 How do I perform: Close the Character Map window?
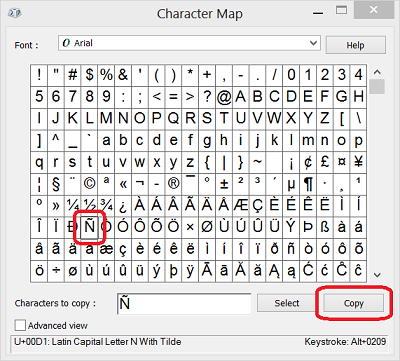373,10
